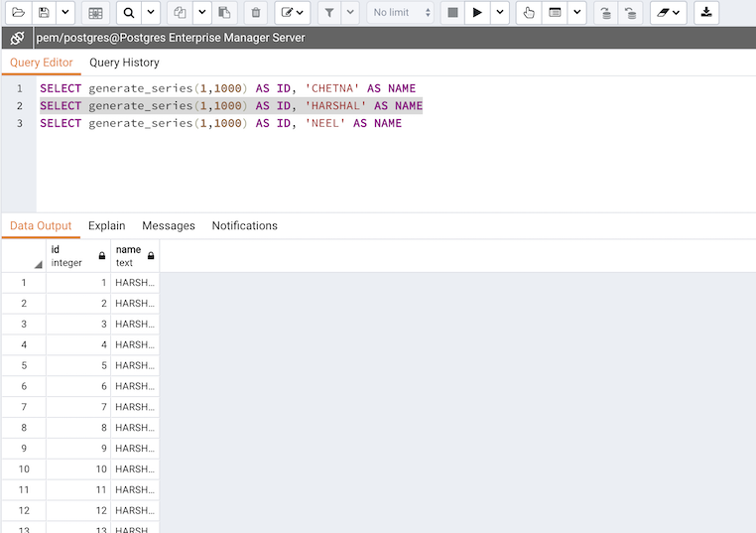Click the NEEL query on line 3

(x=221, y=123)
